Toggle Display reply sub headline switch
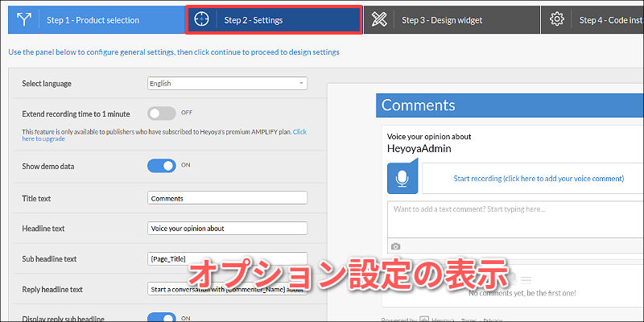Screen dimensions: 644x322 (162, 317)
